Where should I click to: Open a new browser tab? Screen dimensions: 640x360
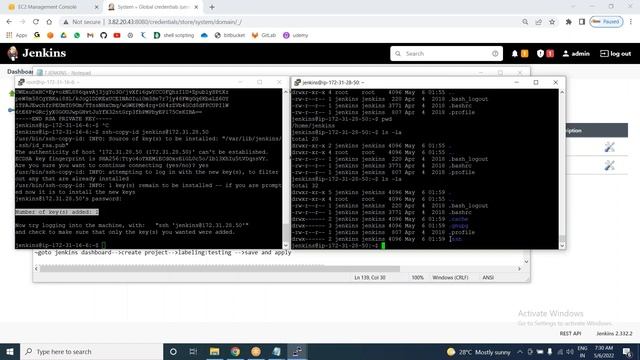pyautogui.click(x=211, y=7)
